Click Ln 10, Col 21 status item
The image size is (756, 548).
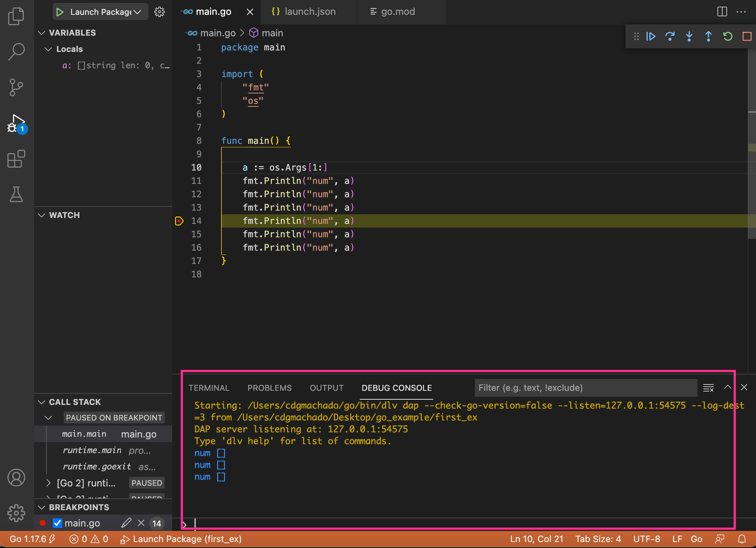(536, 539)
